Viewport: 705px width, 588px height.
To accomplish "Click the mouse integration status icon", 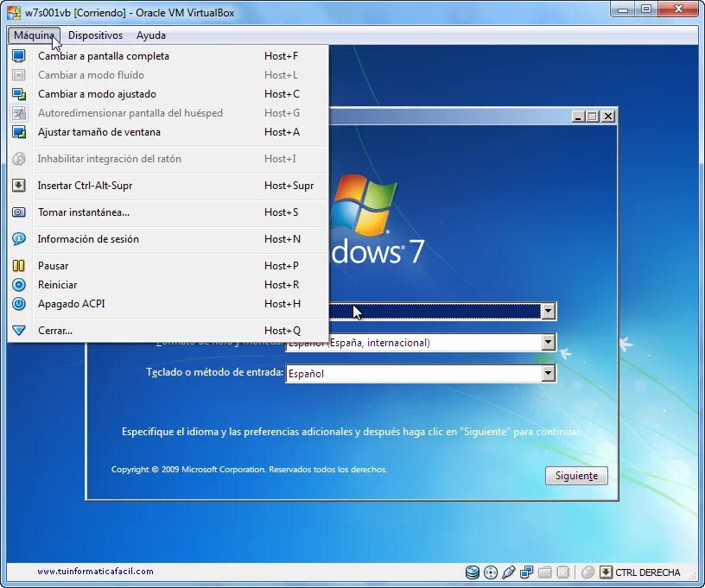I will click(x=587, y=572).
